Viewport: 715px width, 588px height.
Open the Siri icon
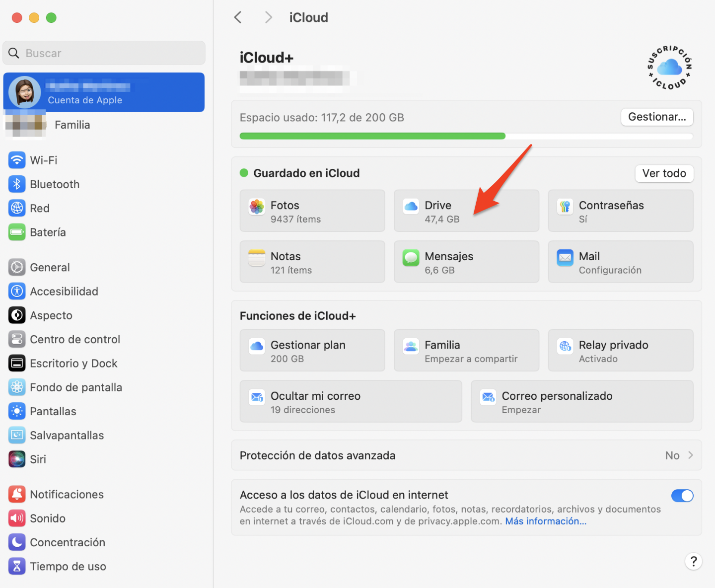click(17, 459)
